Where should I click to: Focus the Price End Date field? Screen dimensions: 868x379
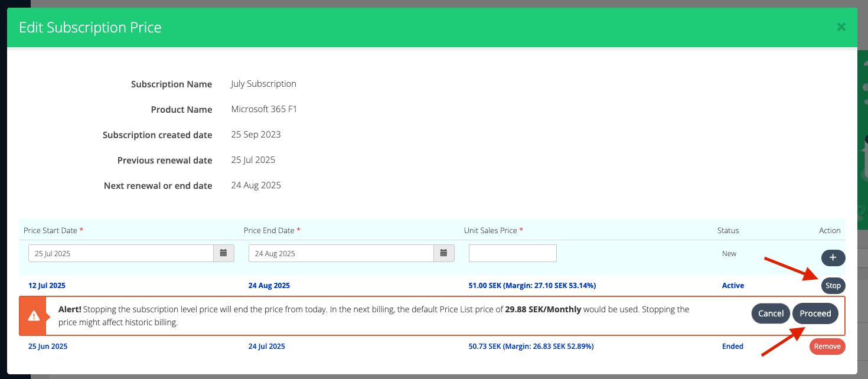coord(341,253)
